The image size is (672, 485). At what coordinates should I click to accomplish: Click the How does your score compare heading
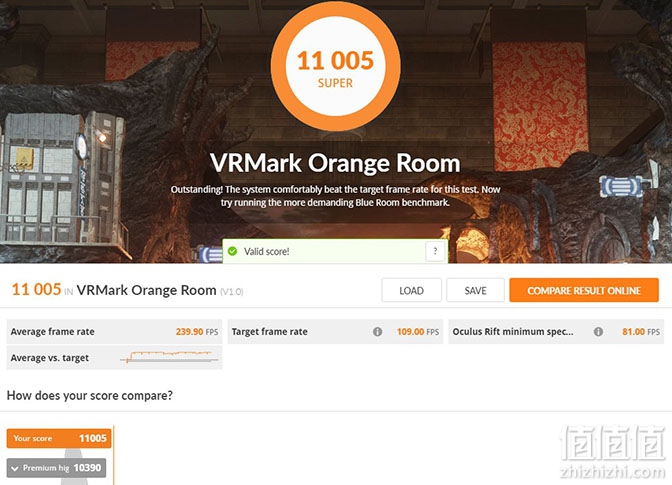click(90, 395)
